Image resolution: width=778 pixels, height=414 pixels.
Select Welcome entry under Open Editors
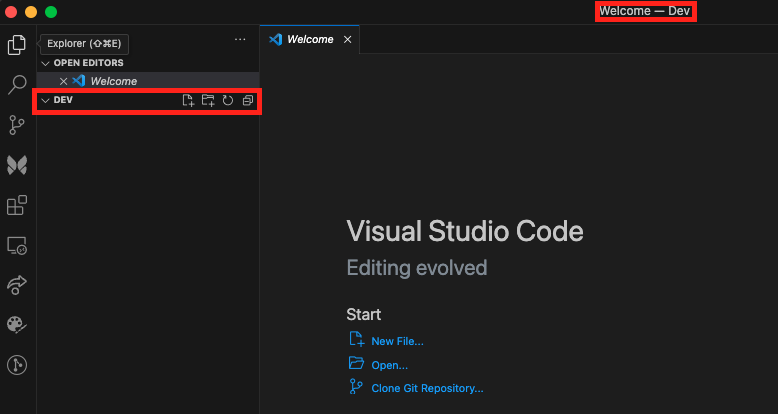(x=148, y=81)
